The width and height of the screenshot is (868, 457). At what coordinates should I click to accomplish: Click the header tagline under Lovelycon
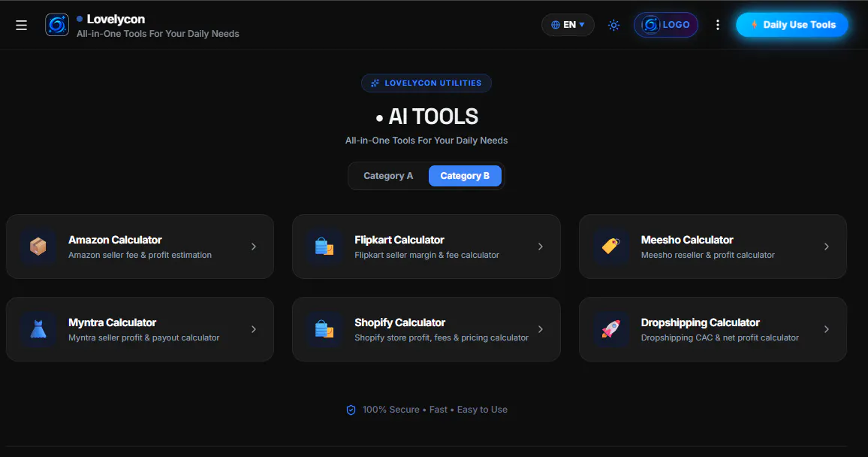pyautogui.click(x=158, y=34)
